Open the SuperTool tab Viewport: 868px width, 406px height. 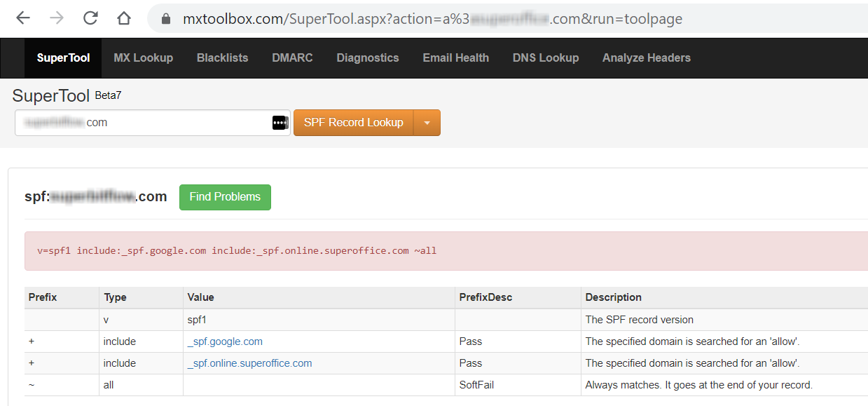tap(64, 58)
